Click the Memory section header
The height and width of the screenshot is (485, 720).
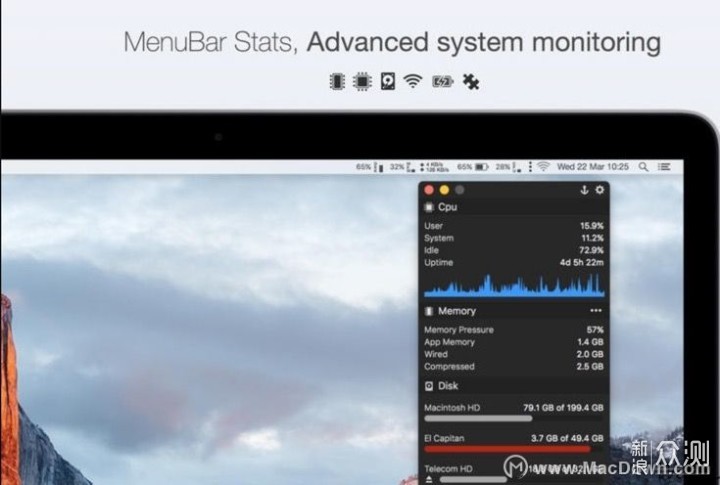point(456,311)
